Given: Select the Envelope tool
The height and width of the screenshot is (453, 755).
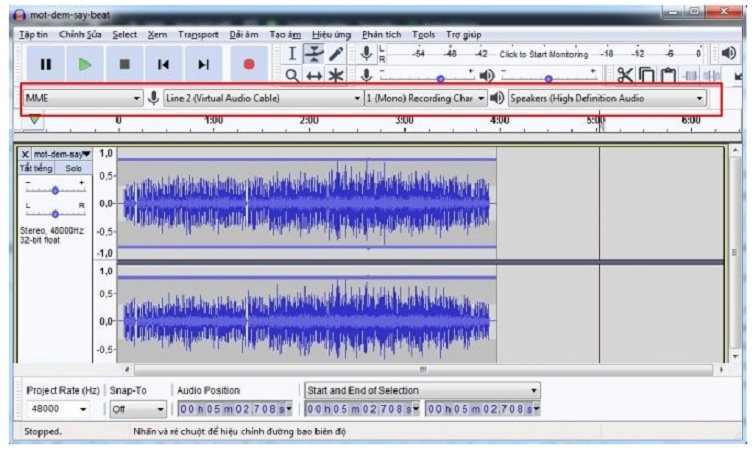Looking at the screenshot, I should pyautogui.click(x=314, y=54).
